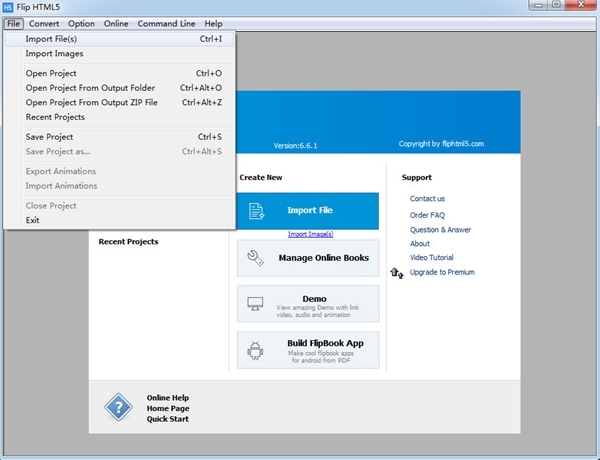This screenshot has width=600, height=460.
Task: Open the Option menu
Action: click(x=81, y=23)
